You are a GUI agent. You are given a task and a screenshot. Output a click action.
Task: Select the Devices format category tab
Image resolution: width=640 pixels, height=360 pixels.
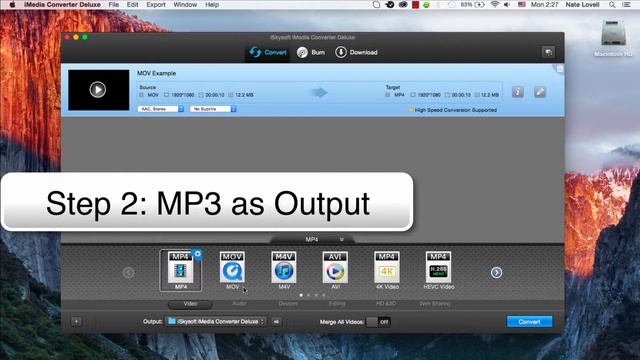[x=288, y=304]
